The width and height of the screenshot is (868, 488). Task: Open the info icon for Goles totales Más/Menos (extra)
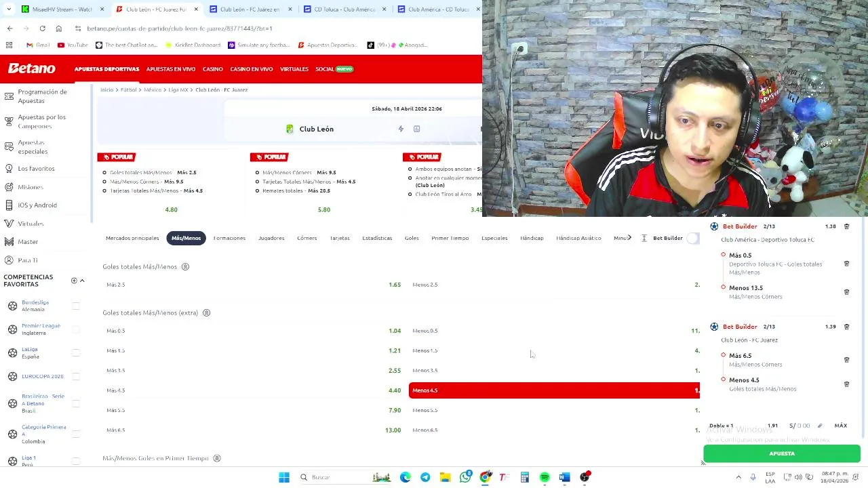(206, 313)
